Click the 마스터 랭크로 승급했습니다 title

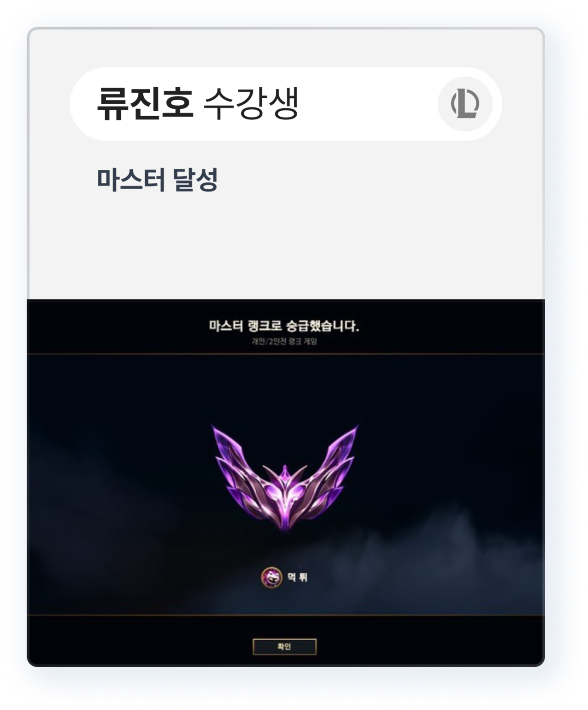tap(284, 327)
